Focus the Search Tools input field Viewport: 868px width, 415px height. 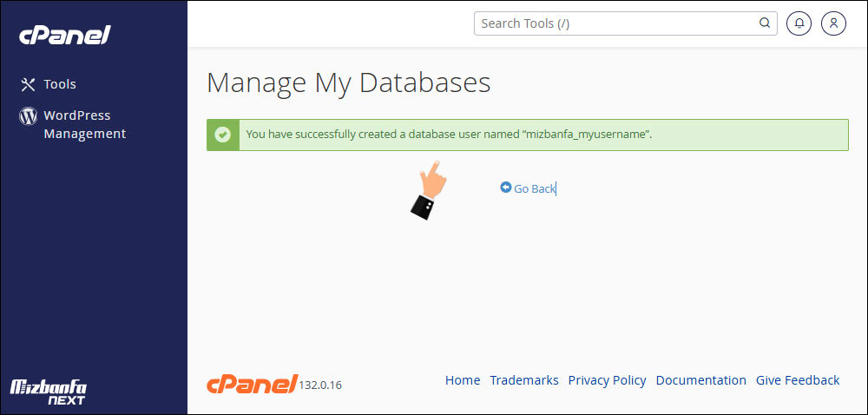(x=616, y=23)
